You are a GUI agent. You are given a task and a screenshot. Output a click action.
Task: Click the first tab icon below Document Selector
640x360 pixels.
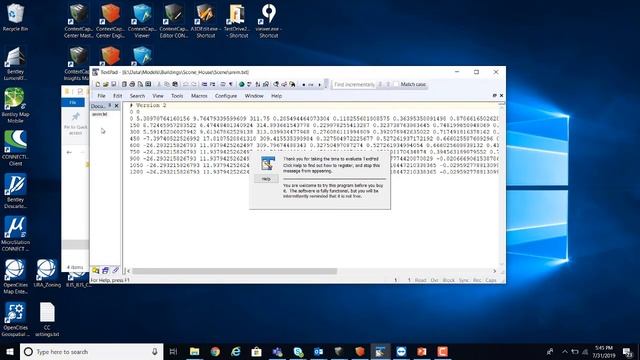(x=96, y=270)
